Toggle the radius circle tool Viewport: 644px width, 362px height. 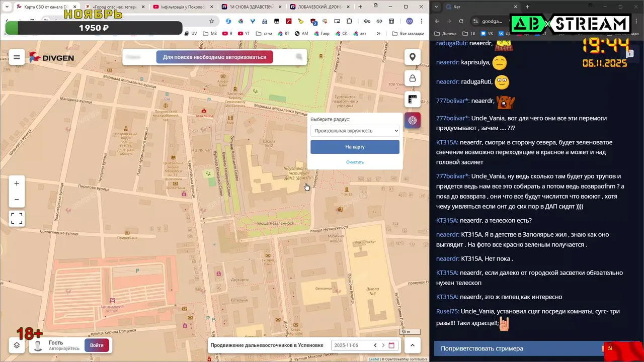pyautogui.click(x=413, y=120)
